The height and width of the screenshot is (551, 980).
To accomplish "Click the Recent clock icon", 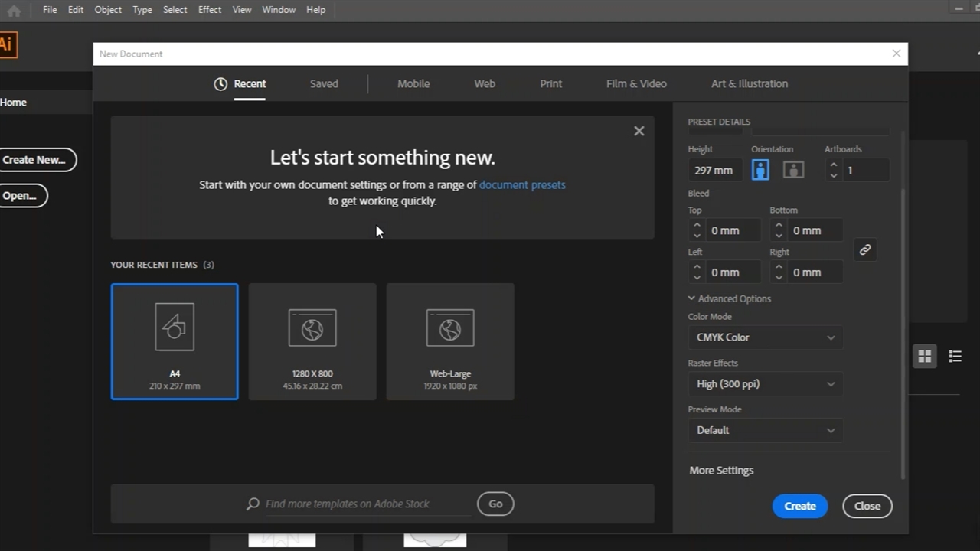I will point(220,84).
